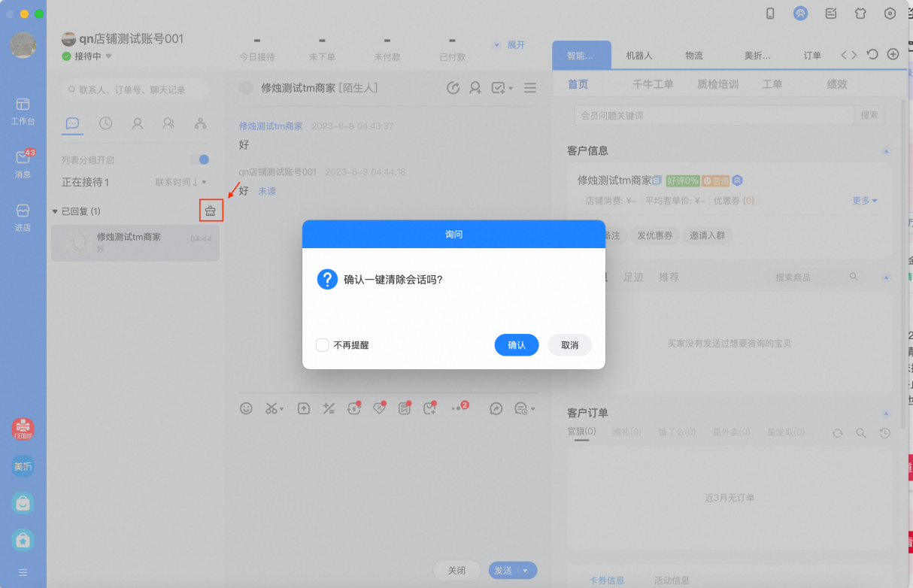Open 消息 messages icon with 43 badge
913x588 pixels.
click(23, 162)
